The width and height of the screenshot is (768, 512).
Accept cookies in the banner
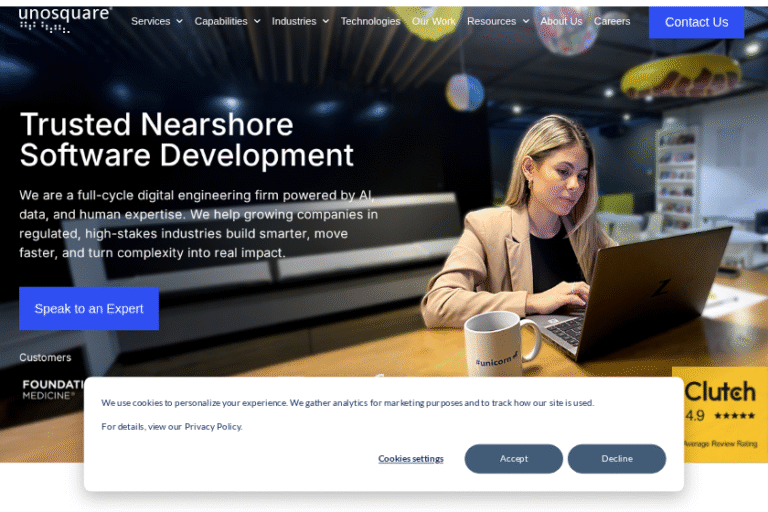pos(514,459)
